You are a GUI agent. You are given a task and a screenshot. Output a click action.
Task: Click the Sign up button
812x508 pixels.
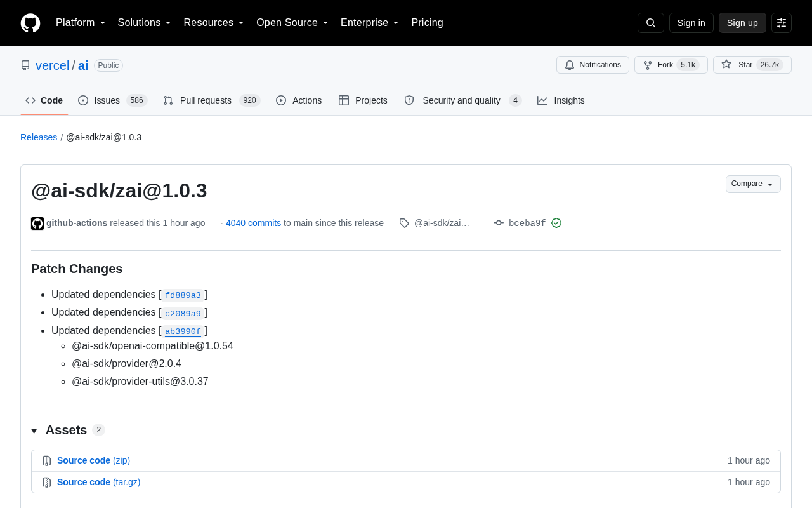pos(742,23)
